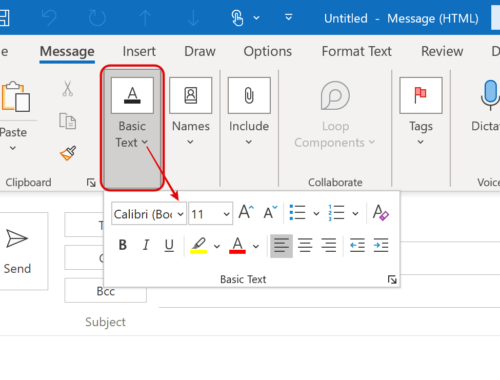This screenshot has width=500, height=380.
Task: Open the Calibri font name dropdown
Action: (x=181, y=214)
